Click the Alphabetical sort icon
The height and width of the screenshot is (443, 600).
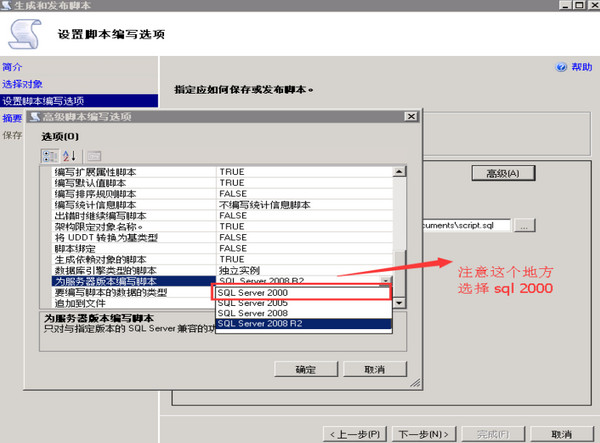pyautogui.click(x=69, y=156)
